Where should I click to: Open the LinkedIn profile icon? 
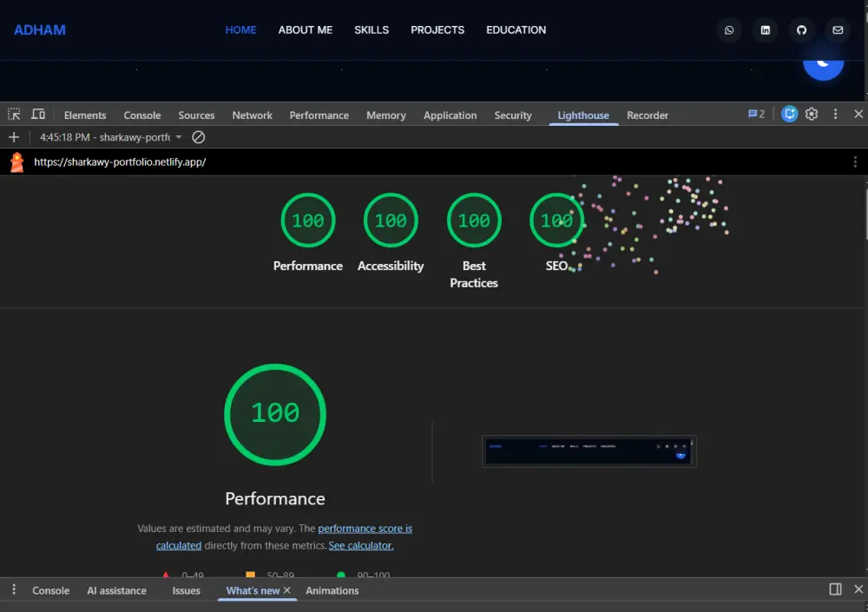point(765,30)
